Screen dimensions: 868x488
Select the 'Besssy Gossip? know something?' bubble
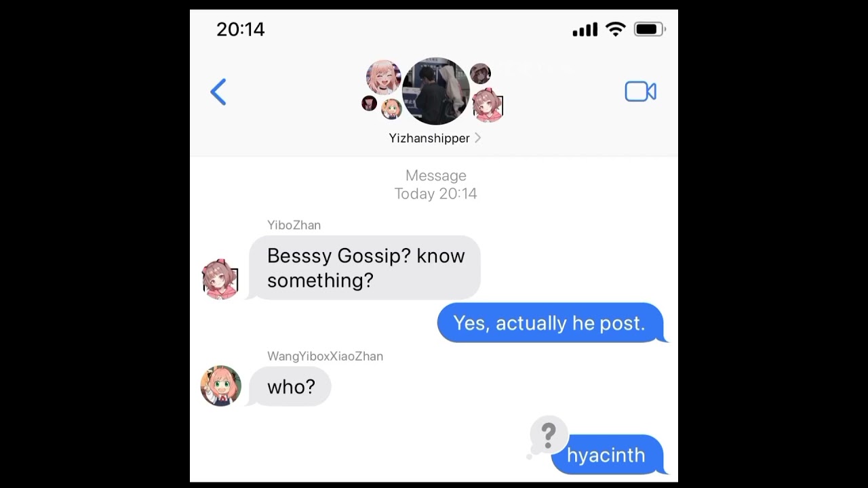click(365, 268)
